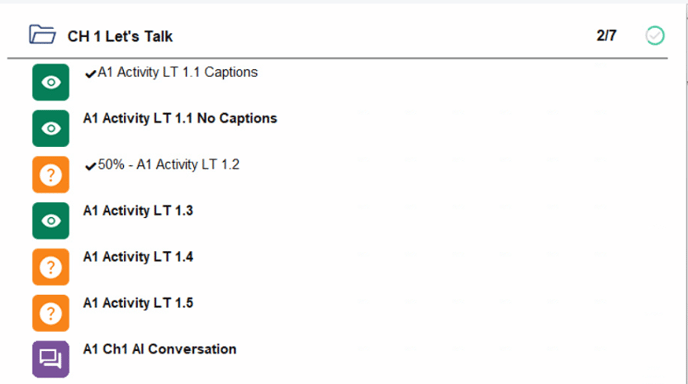Click green eye icon for Activity LT 1.3
Screen dimensions: 688x384
[50, 221]
